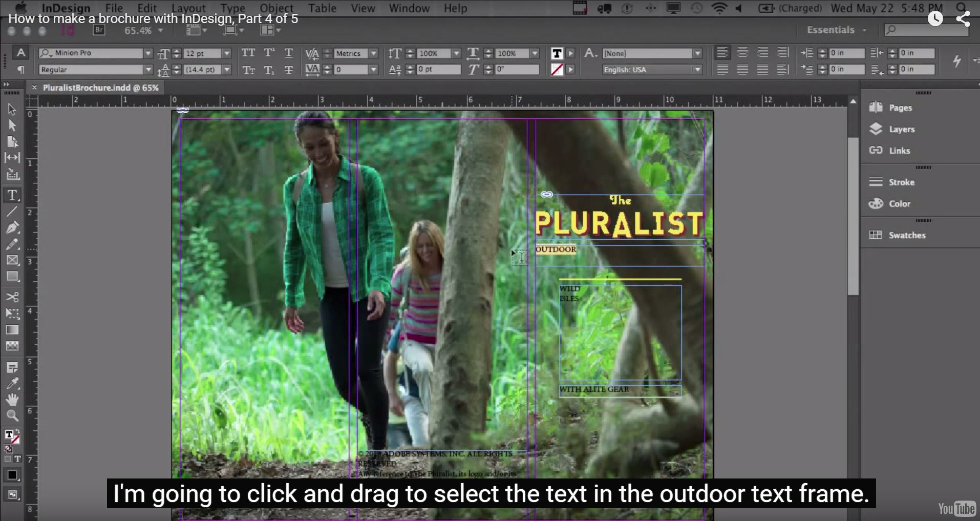The image size is (980, 521).
Task: Toggle Small Caps formatting
Action: coord(248,70)
